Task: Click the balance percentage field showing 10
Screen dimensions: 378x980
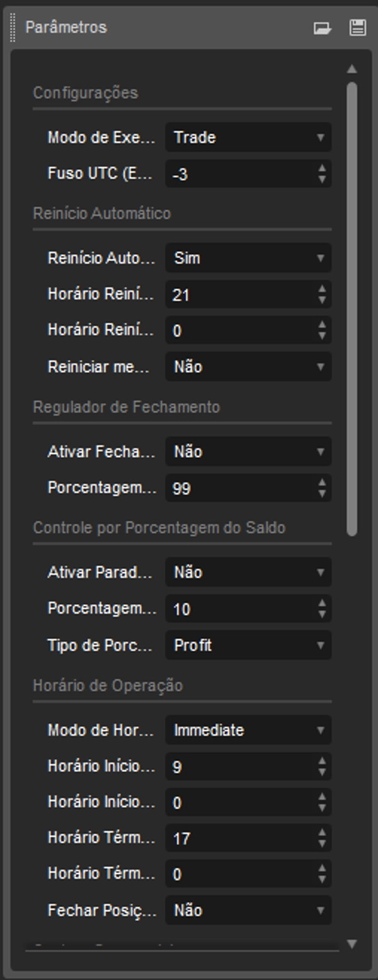Action: point(239,609)
